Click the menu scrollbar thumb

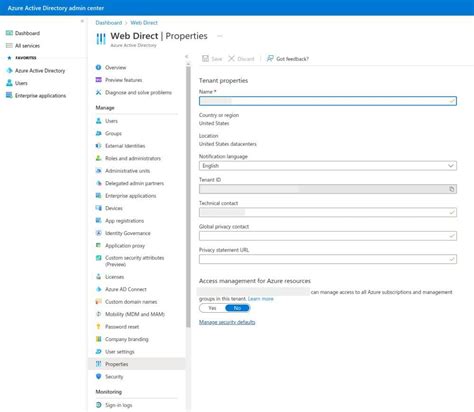(x=188, y=197)
